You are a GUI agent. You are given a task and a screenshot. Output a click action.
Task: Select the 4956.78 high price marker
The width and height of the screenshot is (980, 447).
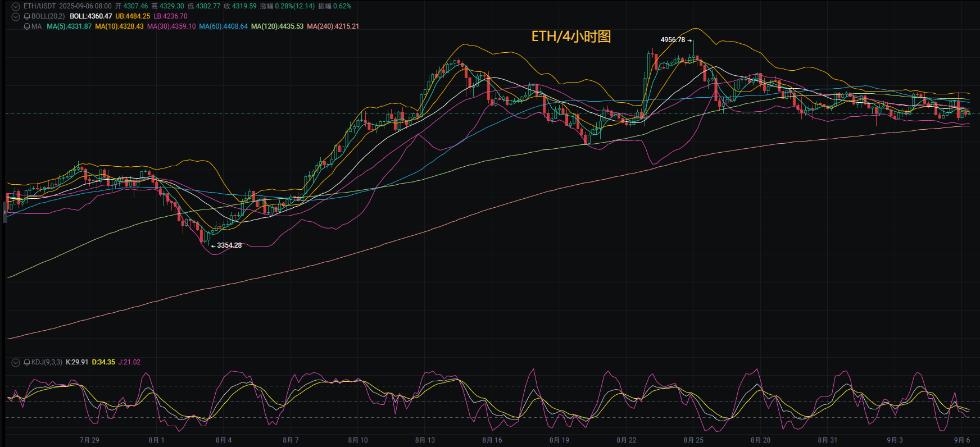pyautogui.click(x=673, y=40)
